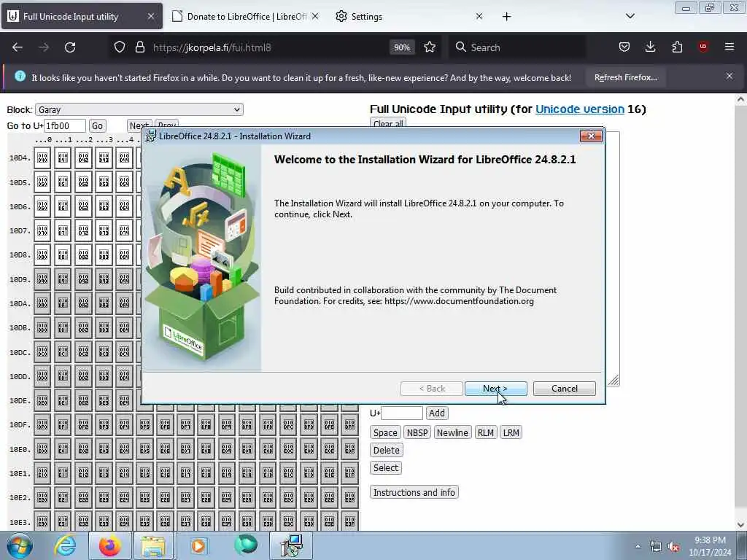Click the 90% zoom level indicator

tap(402, 47)
